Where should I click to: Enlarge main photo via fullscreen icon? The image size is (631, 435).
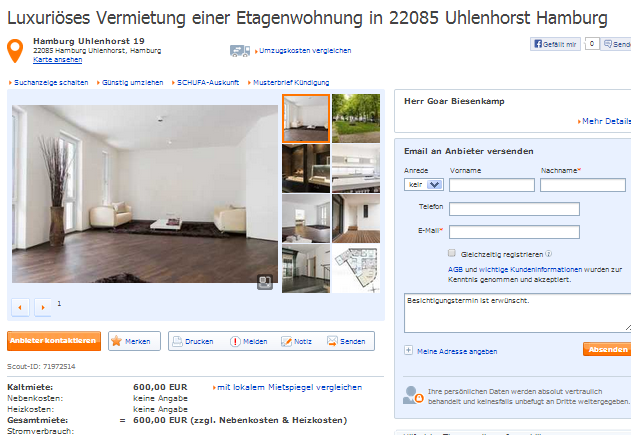point(265,282)
